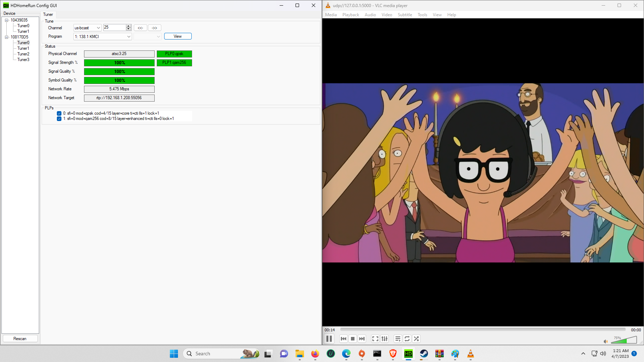Open Command Prompt from taskbar

pyautogui.click(x=377, y=354)
